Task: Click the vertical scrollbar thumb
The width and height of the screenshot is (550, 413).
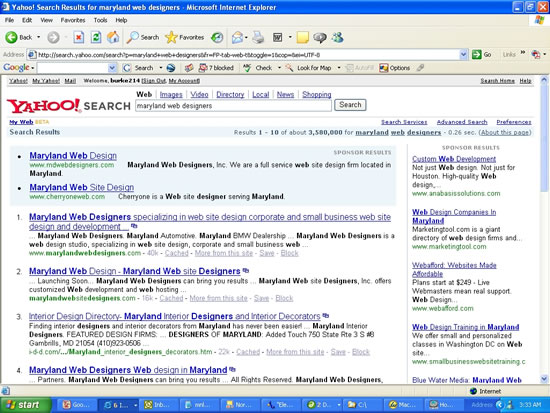Action: [x=544, y=138]
